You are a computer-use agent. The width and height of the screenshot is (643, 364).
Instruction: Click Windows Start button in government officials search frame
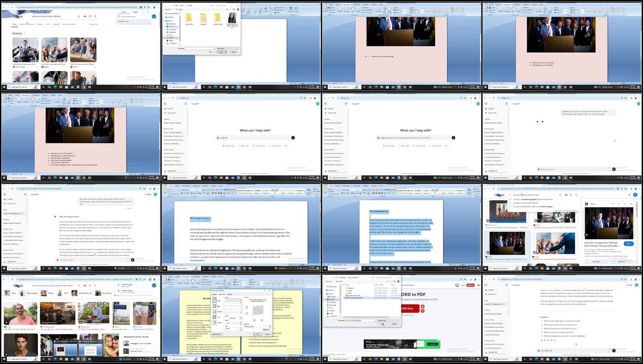[4, 87]
